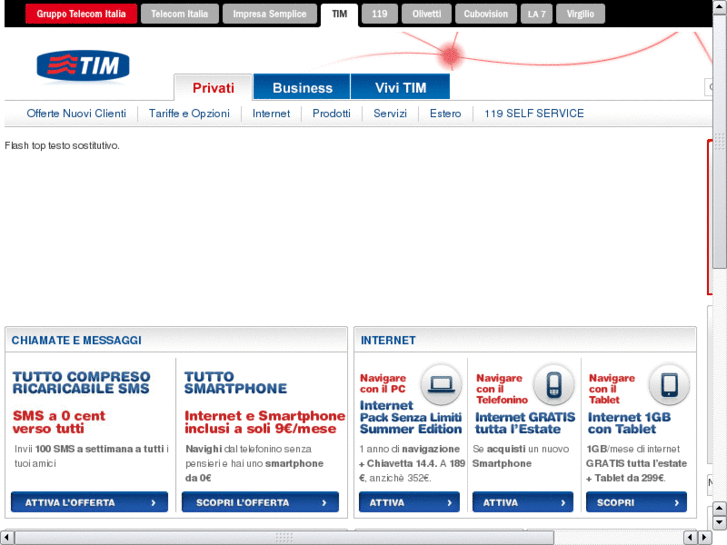
Task: Open the Gruppo Telecom Italia tab
Action: [x=81, y=14]
